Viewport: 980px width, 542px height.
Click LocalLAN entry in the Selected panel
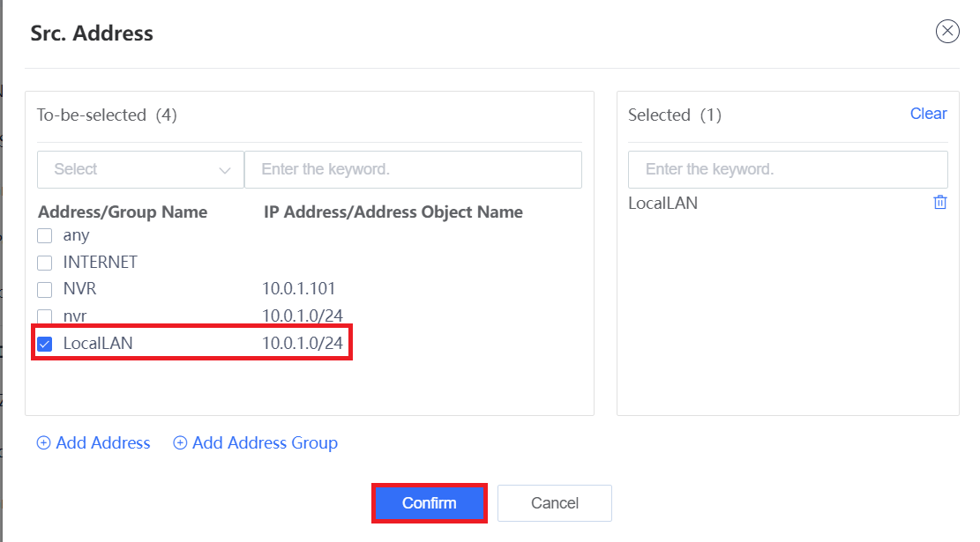[663, 203]
